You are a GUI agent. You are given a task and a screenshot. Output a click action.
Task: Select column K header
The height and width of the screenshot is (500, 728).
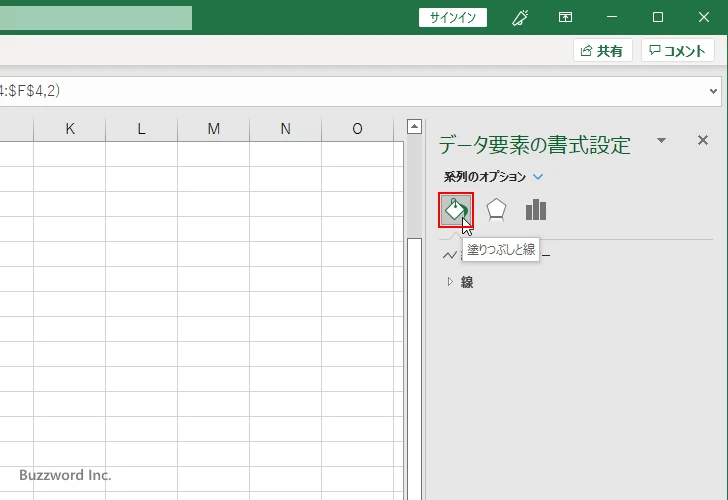[x=70, y=128]
